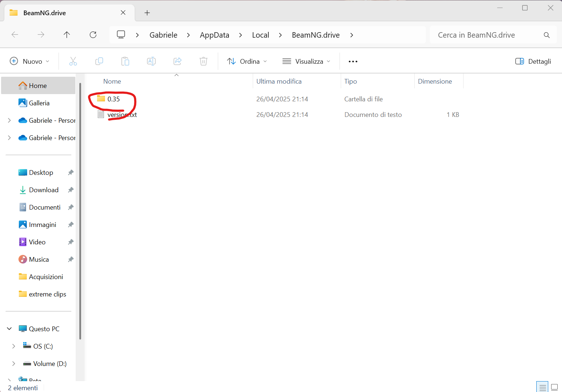Expand the Volume (D:) drive node
The height and width of the screenshot is (392, 562).
click(14, 363)
